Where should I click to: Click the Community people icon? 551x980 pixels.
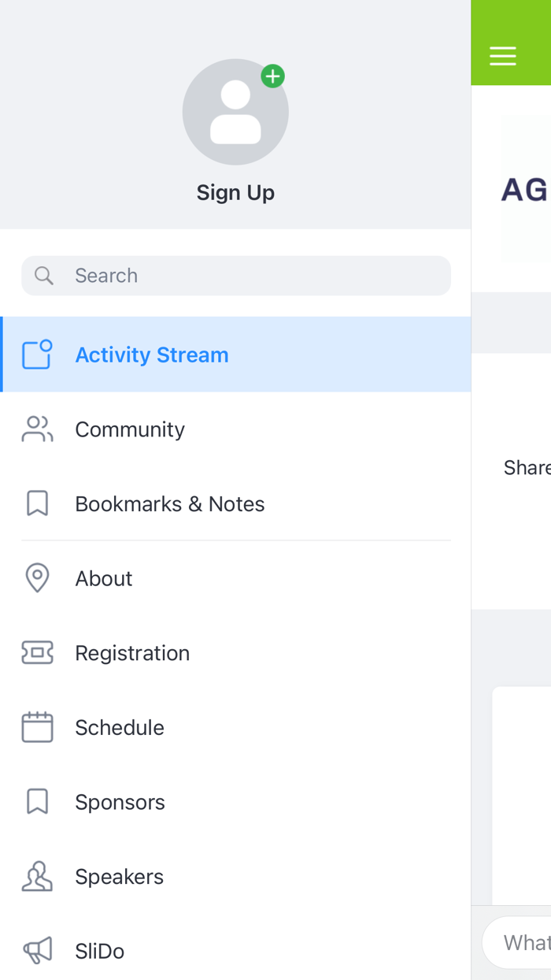click(x=37, y=429)
